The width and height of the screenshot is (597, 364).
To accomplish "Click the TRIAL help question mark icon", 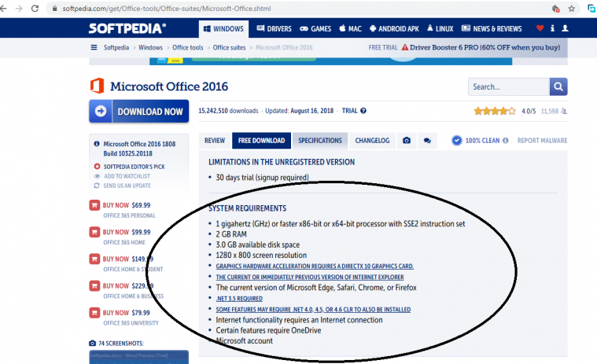I will [x=363, y=111].
